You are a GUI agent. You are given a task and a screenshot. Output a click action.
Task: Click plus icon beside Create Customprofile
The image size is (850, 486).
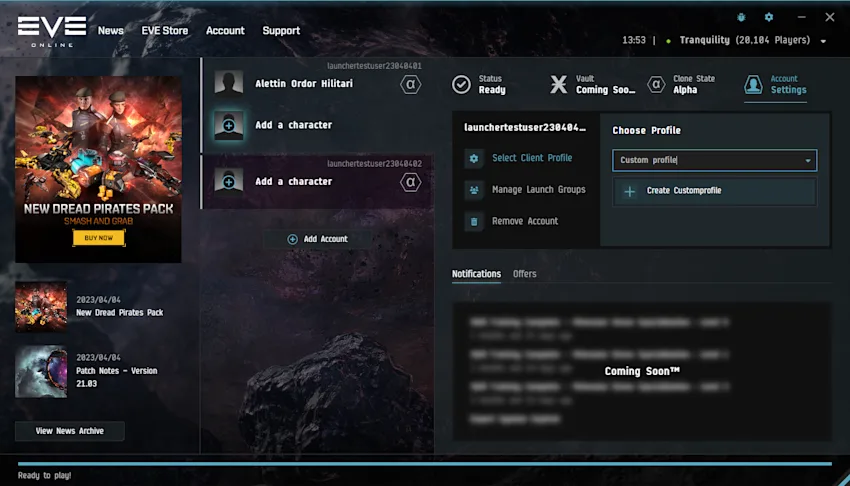(x=629, y=191)
